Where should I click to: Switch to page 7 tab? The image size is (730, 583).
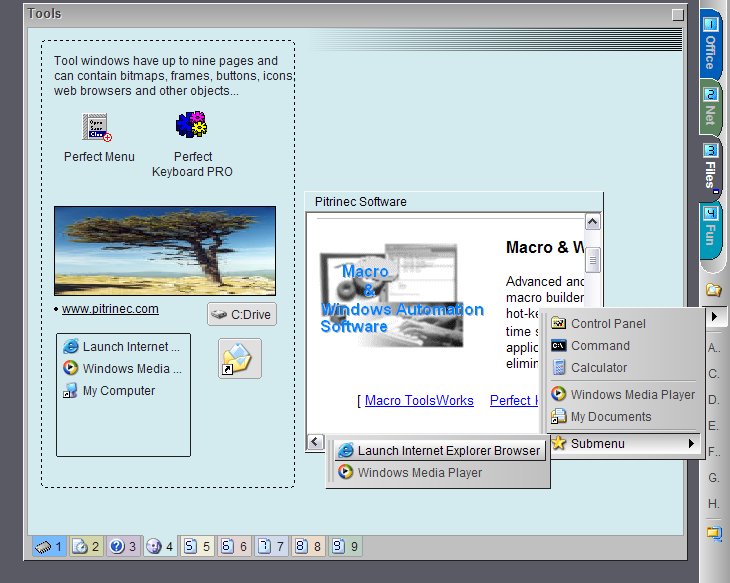[x=271, y=546]
